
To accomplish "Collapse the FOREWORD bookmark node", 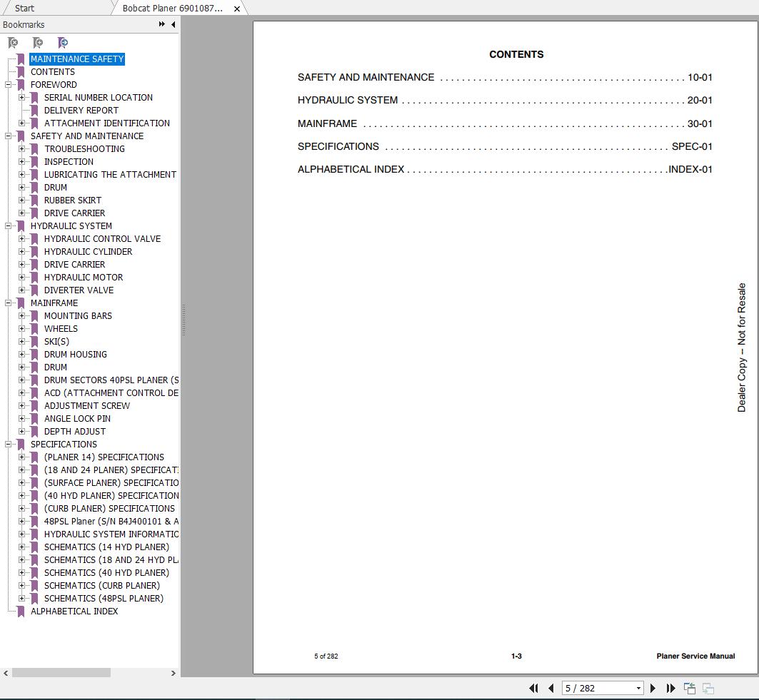I will 9,85.
